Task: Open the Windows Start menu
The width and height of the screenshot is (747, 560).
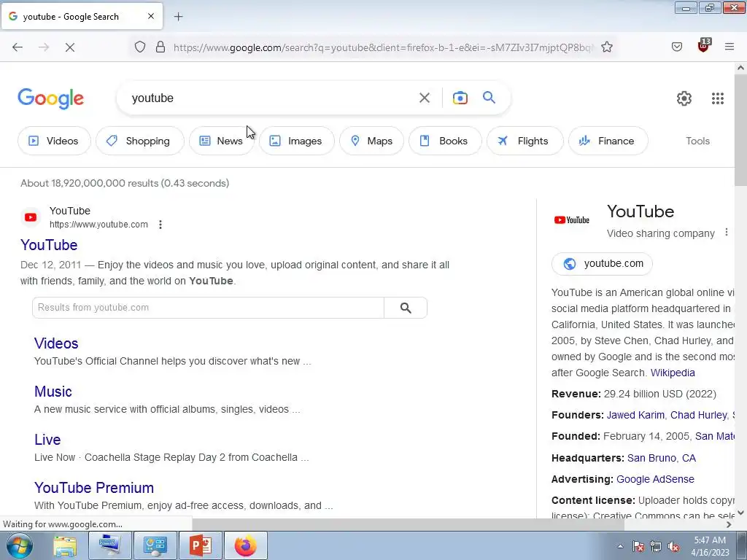Action: pos(20,545)
